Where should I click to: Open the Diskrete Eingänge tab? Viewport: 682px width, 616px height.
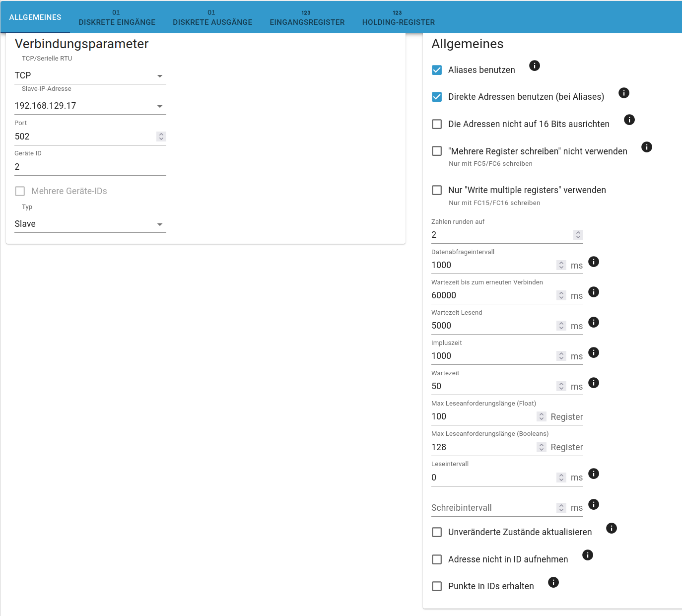(x=117, y=18)
